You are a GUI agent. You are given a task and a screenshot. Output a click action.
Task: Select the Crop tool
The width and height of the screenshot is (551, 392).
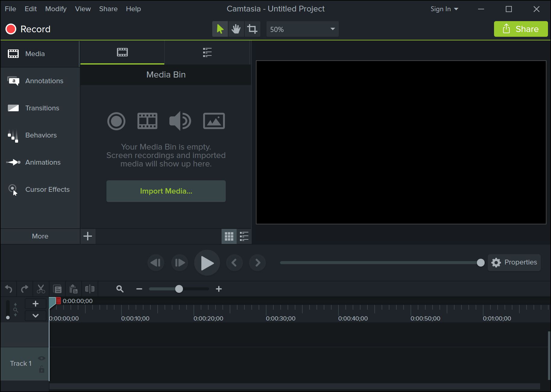coord(252,29)
